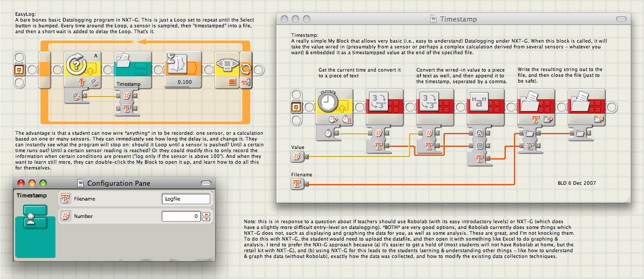Select the yellow Timer block in the Timestamp window
This screenshot has height=279, width=644.
(x=334, y=106)
